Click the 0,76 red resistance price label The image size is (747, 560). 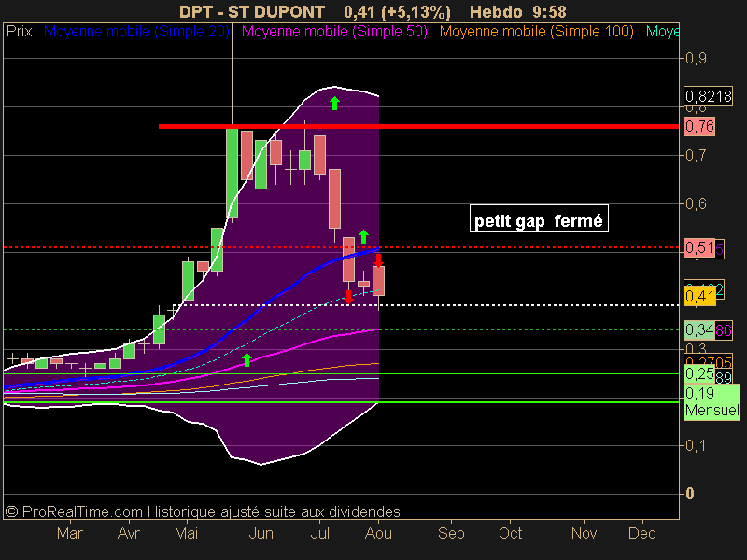click(x=699, y=127)
